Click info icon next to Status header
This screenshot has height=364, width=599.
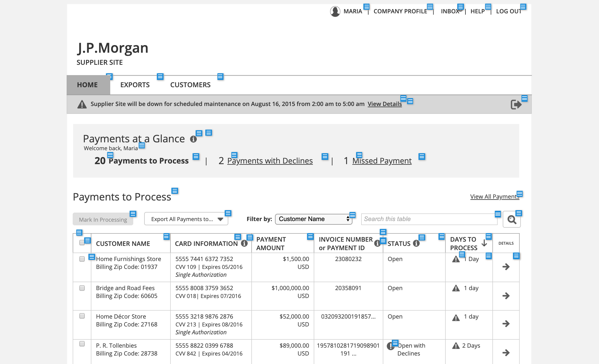[x=416, y=243]
